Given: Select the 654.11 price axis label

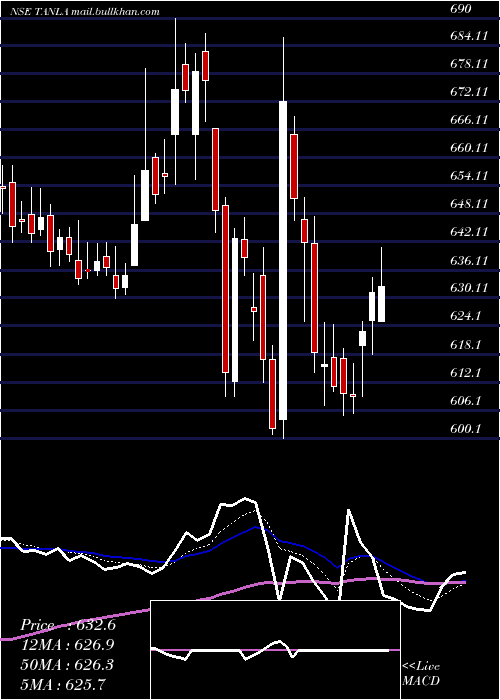Looking at the screenshot, I should click(469, 176).
